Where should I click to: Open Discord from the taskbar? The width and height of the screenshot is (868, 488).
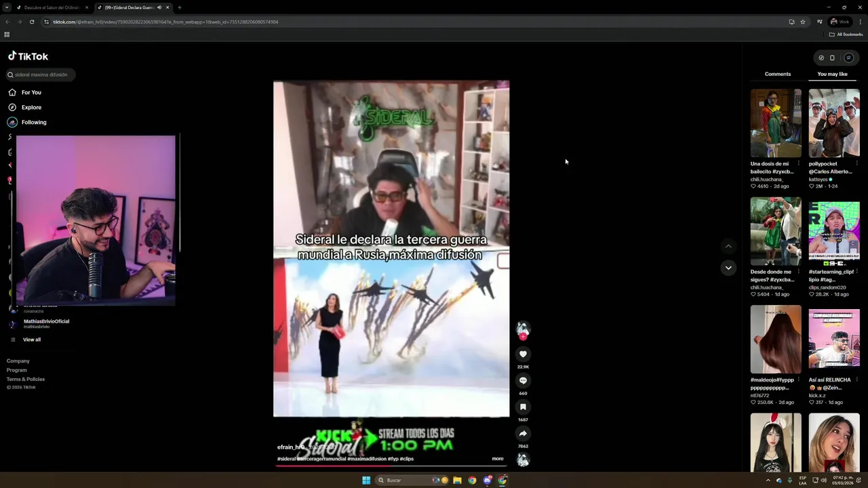488,480
